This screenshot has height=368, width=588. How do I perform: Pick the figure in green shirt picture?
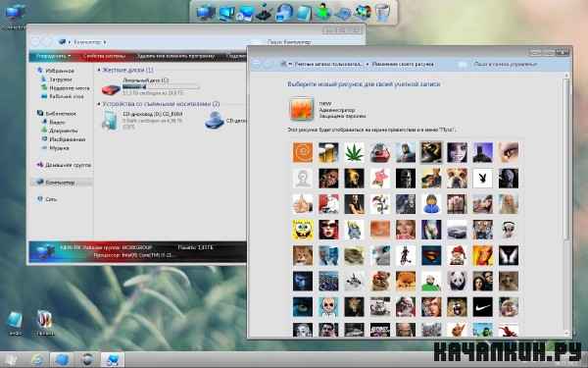click(x=431, y=281)
